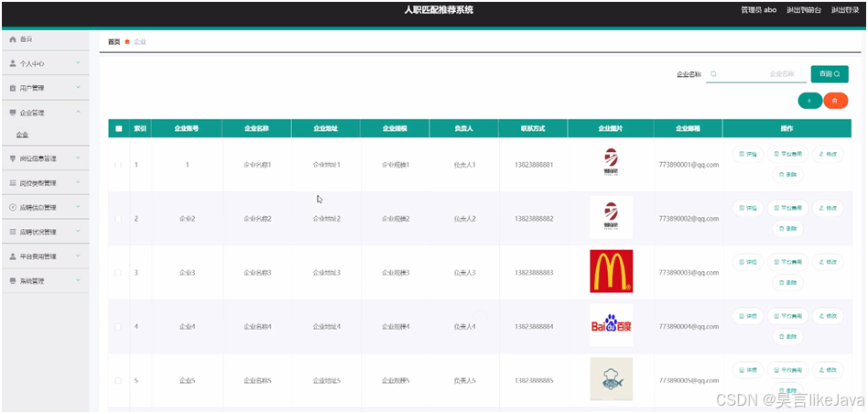Click the 企业管理 monitor icon
The image size is (868, 414).
click(14, 113)
